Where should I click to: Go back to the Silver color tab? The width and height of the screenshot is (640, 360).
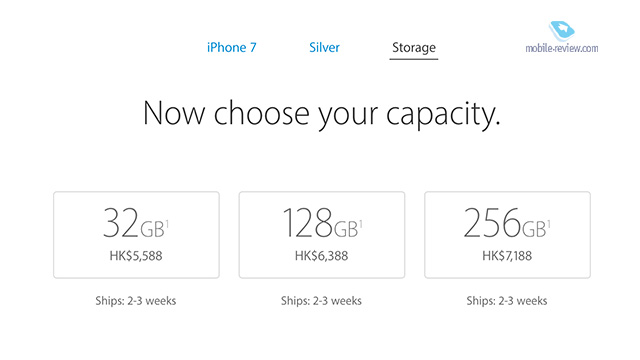click(x=324, y=47)
